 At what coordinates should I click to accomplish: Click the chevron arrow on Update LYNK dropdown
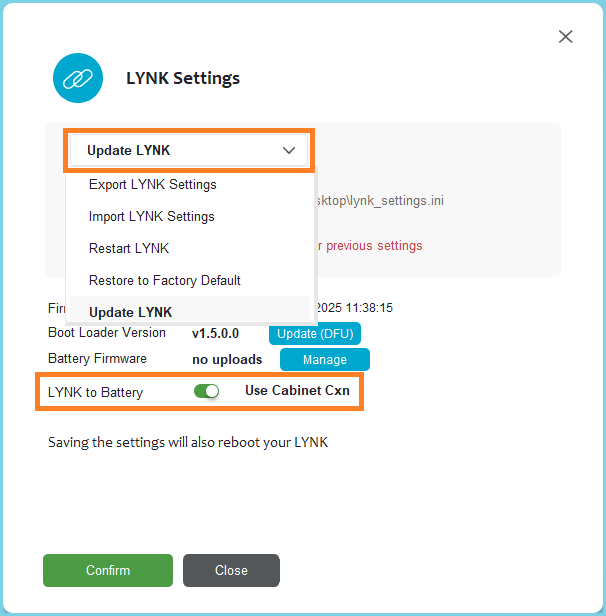click(x=289, y=151)
